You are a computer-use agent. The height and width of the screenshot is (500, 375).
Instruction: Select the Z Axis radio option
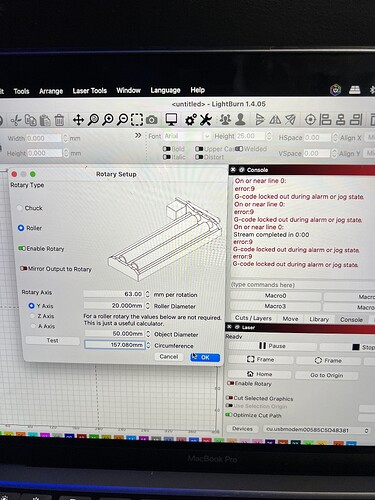[x=42, y=316]
